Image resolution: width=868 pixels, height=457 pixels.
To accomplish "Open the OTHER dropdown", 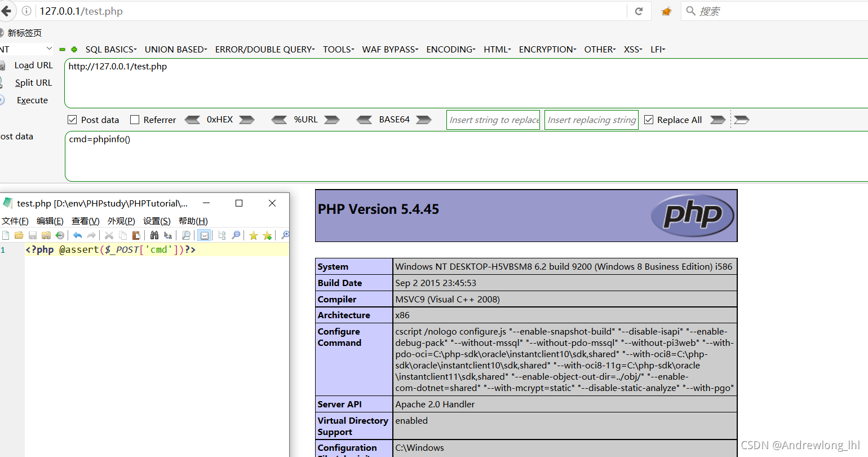I will [600, 50].
